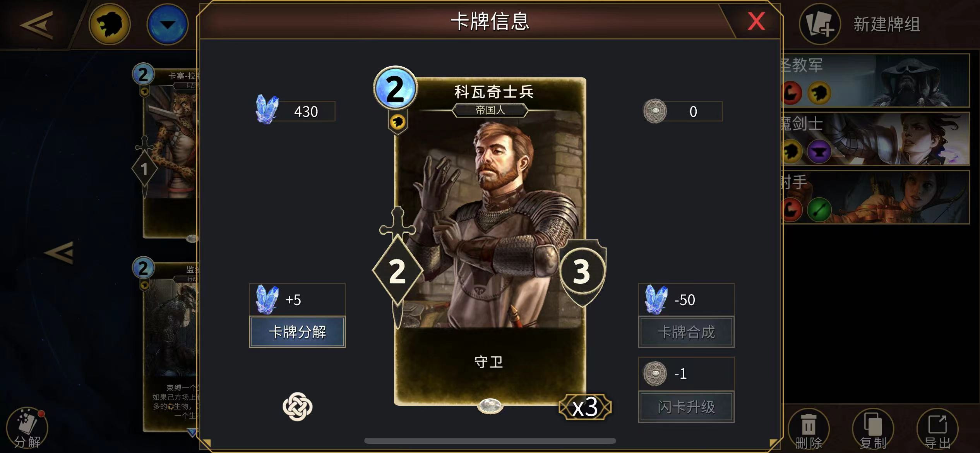Click the soul gem crystal showing 430

point(267,110)
